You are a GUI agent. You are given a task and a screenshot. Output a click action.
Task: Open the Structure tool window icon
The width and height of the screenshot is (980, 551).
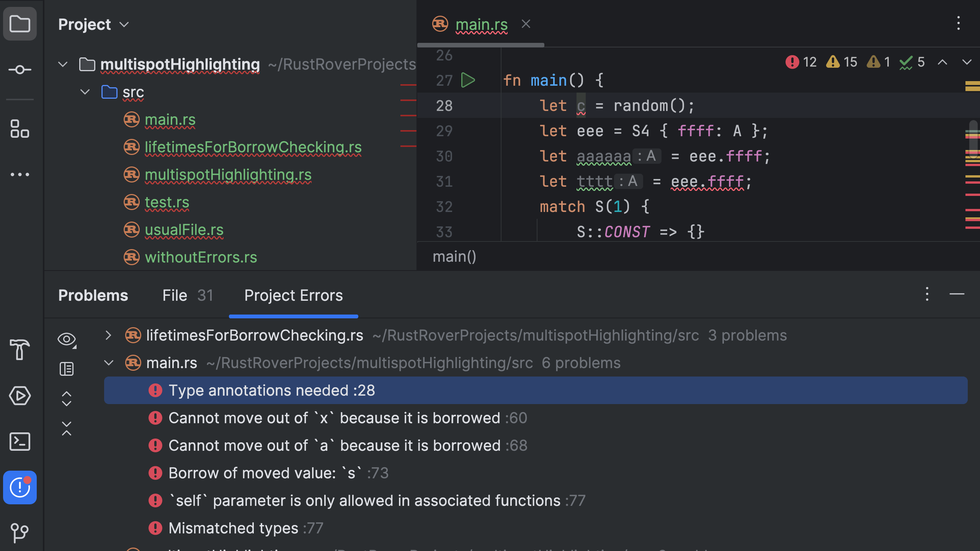coord(20,129)
